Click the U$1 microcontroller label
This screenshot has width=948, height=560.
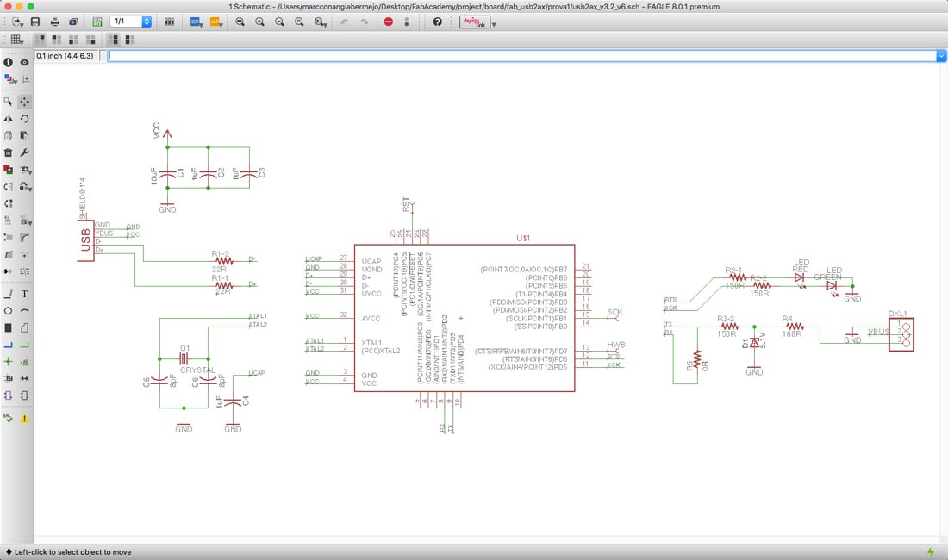tap(523, 238)
